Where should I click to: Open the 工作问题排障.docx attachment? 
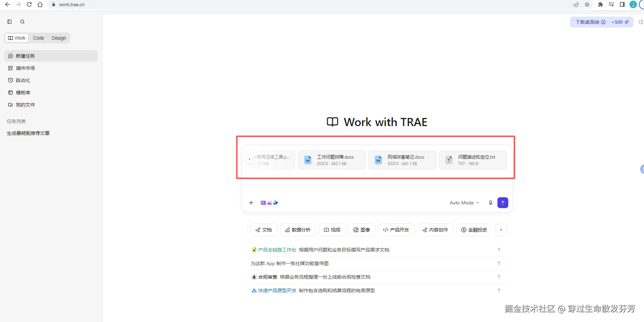332,160
